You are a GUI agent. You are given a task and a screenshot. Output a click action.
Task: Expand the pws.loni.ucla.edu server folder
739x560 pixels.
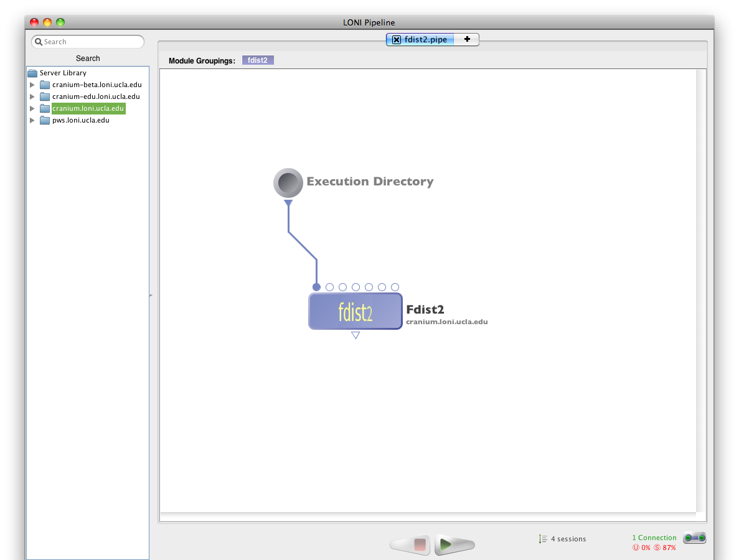click(x=32, y=120)
